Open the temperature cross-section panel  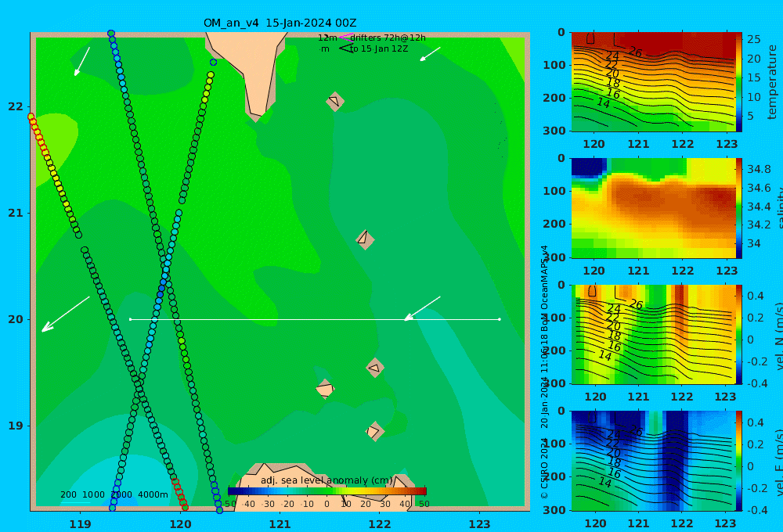[652, 82]
